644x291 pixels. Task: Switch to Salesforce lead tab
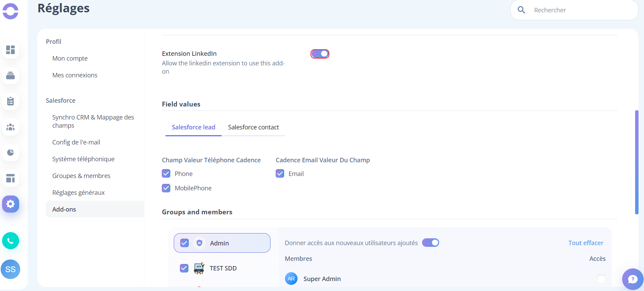coord(194,127)
